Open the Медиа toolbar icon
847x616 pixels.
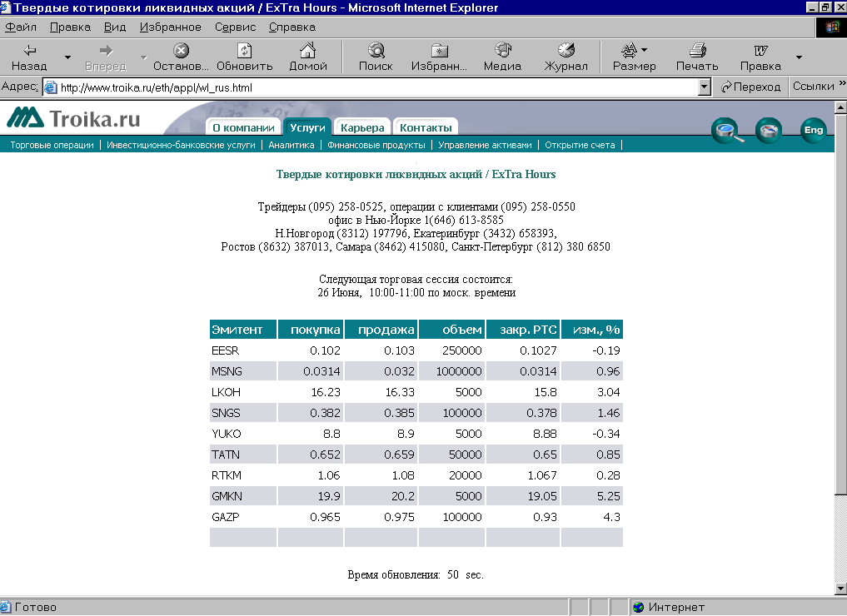pyautogui.click(x=503, y=50)
